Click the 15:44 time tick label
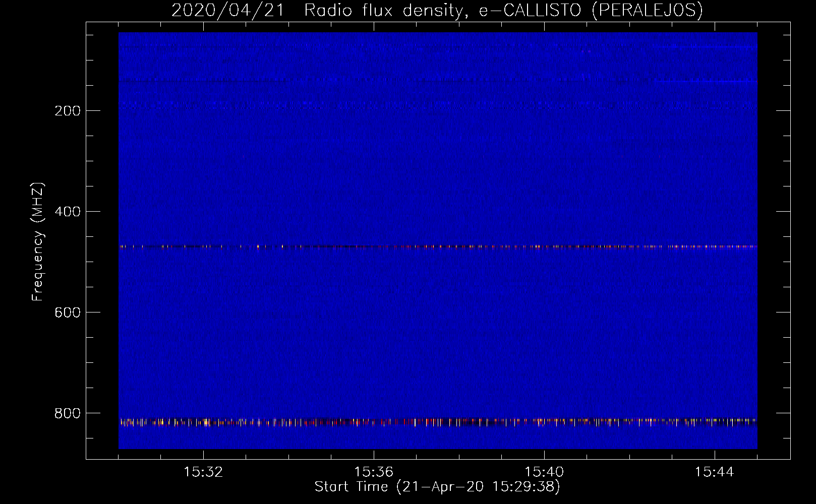The height and width of the screenshot is (504, 816). click(x=715, y=472)
